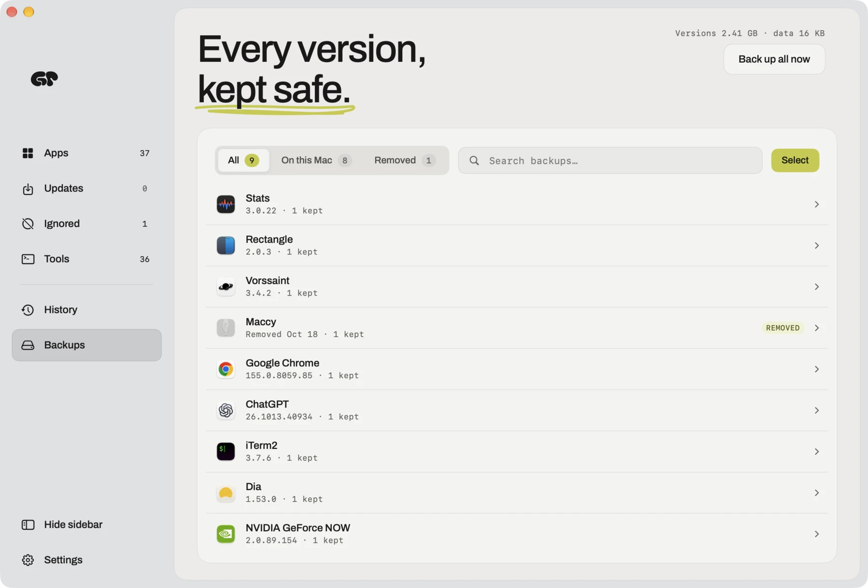The image size is (868, 588).
Task: Click the History clock icon
Action: click(28, 310)
